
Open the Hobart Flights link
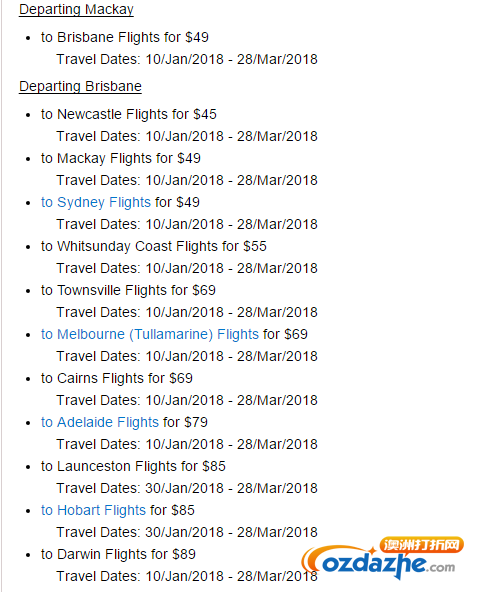pyautogui.click(x=93, y=510)
